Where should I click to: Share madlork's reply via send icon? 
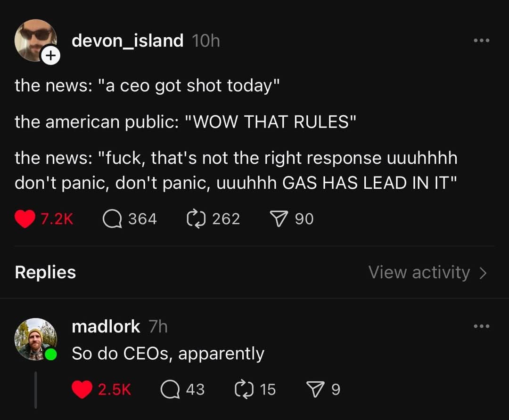pos(316,389)
